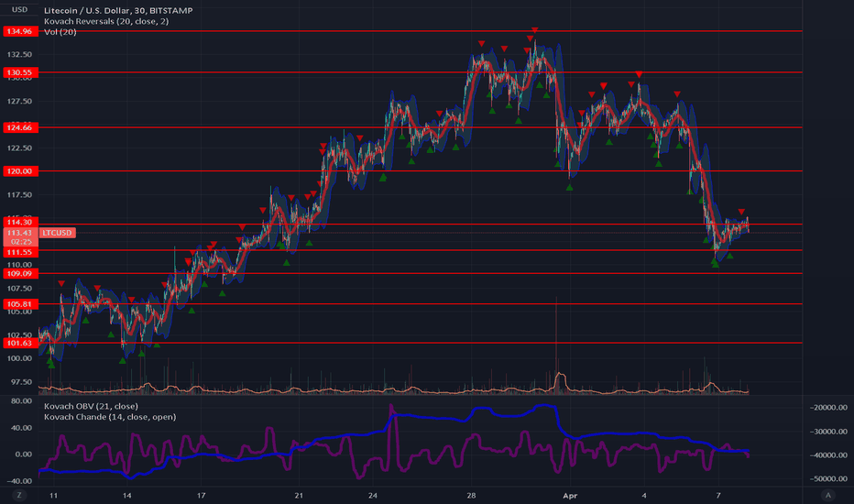This screenshot has height=504, width=854.
Task: Click the 11 date label on time axis
Action: (53, 495)
